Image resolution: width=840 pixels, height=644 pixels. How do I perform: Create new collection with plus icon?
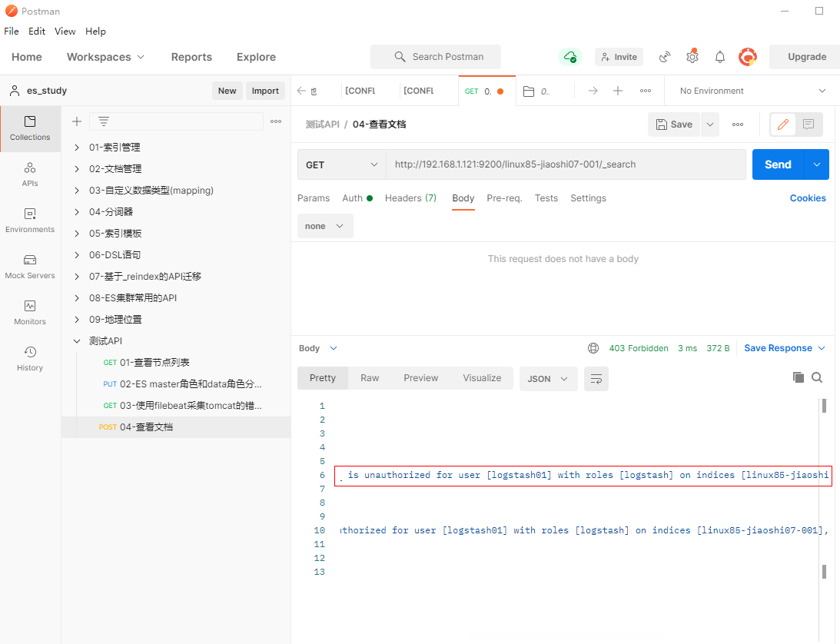[77, 121]
